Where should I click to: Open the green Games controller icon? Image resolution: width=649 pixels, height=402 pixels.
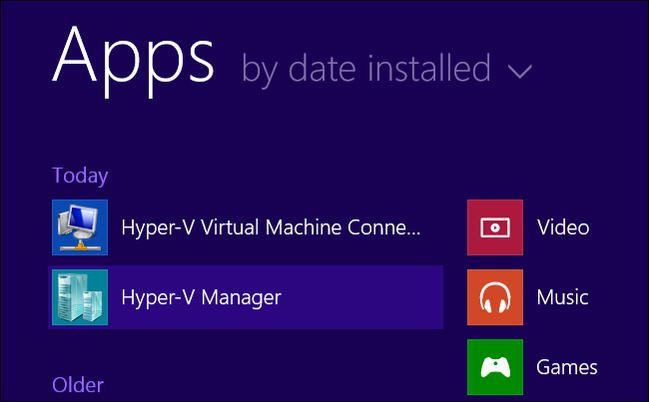coord(495,367)
